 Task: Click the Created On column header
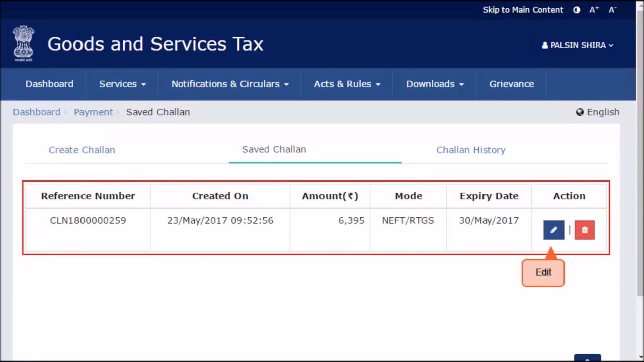point(220,196)
